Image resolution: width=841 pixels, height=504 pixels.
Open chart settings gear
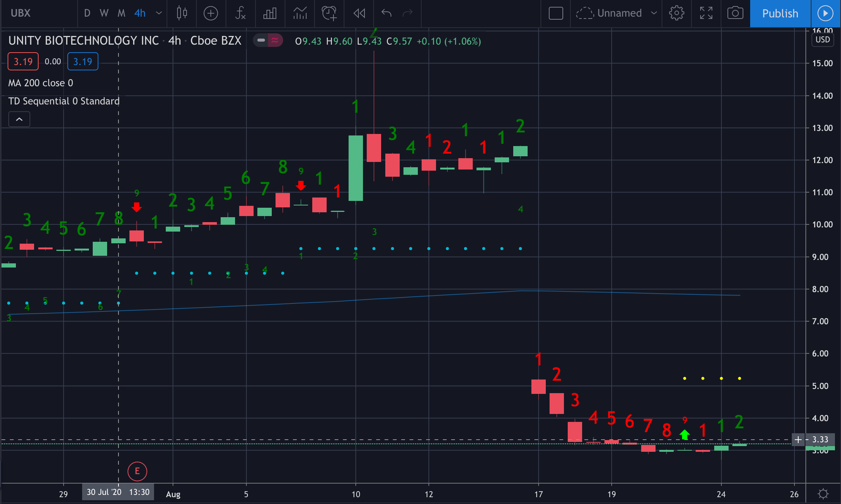coord(676,14)
